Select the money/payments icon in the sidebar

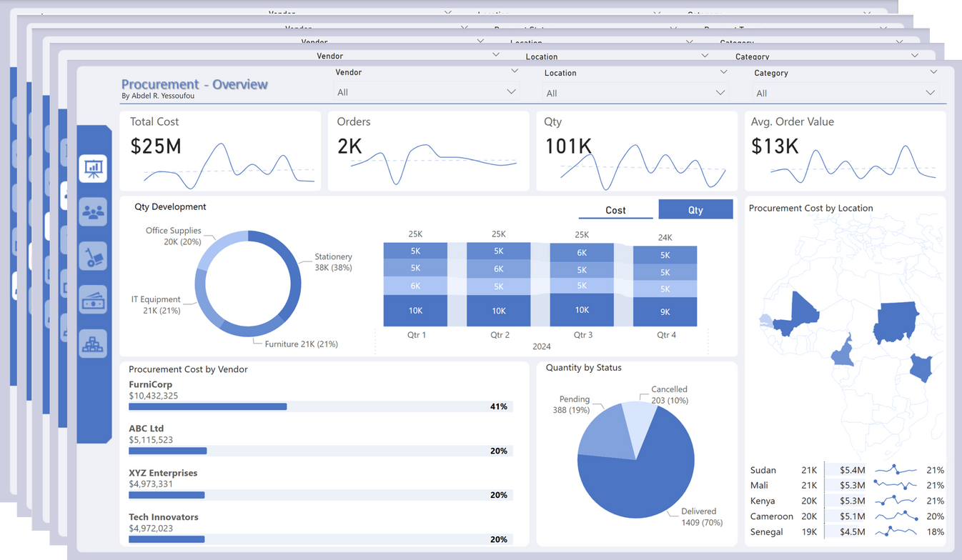coord(93,299)
